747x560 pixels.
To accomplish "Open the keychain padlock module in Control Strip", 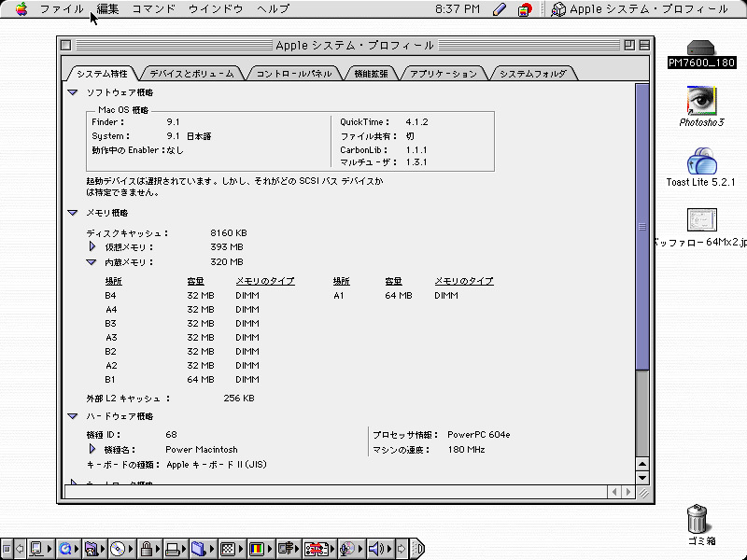I will click(x=149, y=549).
